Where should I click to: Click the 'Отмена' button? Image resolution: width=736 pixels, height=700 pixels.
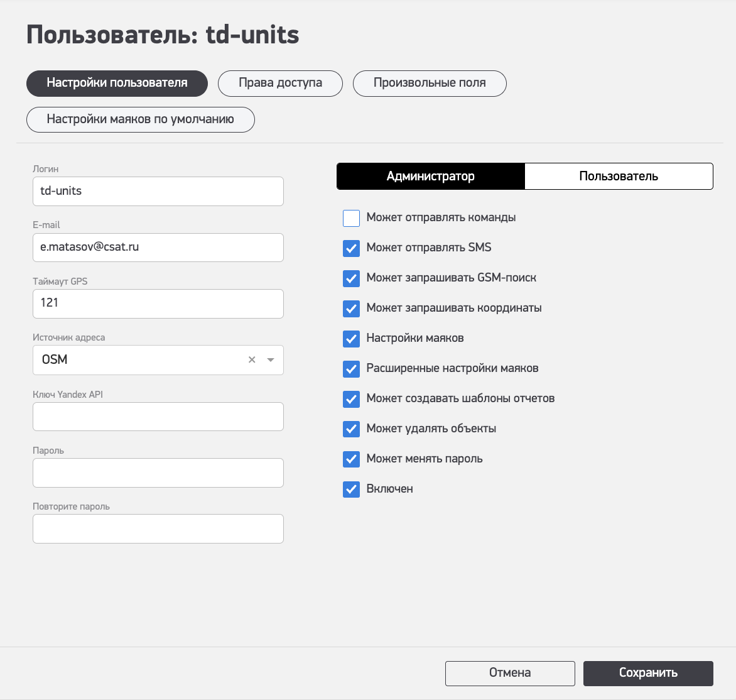[x=510, y=674]
